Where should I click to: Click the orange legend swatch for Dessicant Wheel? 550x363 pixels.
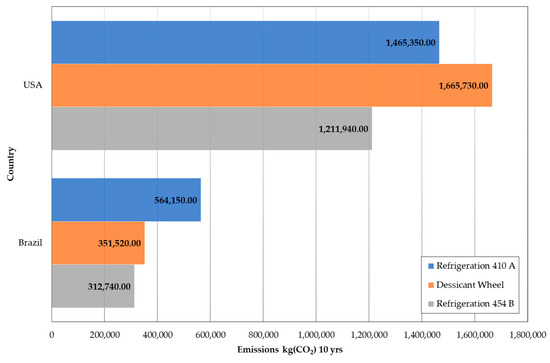[431, 285]
